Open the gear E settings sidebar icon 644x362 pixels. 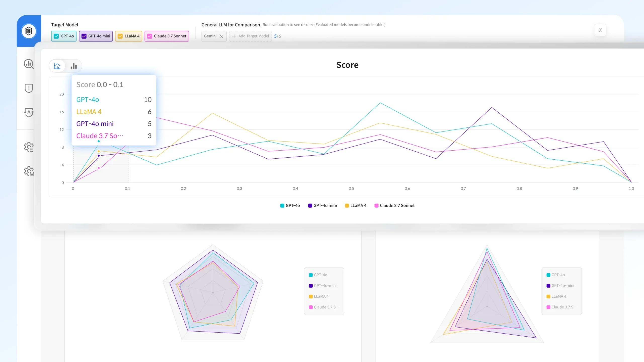29,147
